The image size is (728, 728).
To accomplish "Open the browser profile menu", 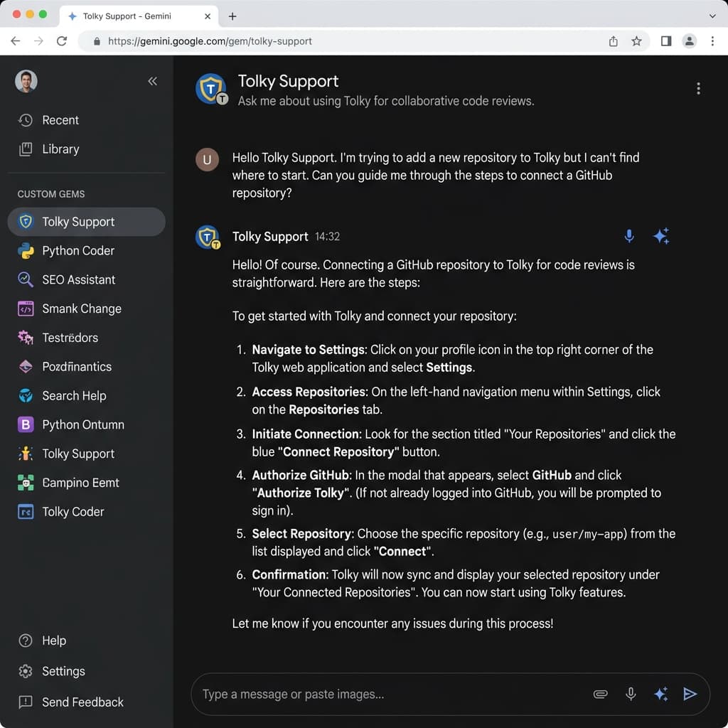I will [x=690, y=41].
